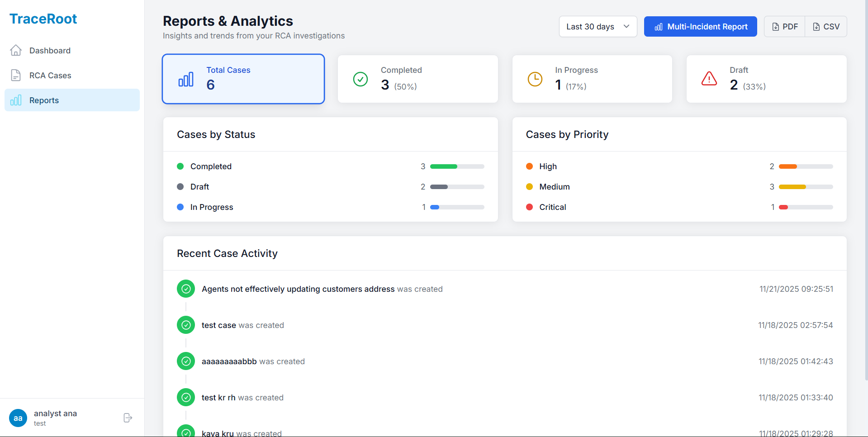Screen dimensions: 868x437
Task: Select the Total Cases summary card
Action: pyautogui.click(x=243, y=79)
